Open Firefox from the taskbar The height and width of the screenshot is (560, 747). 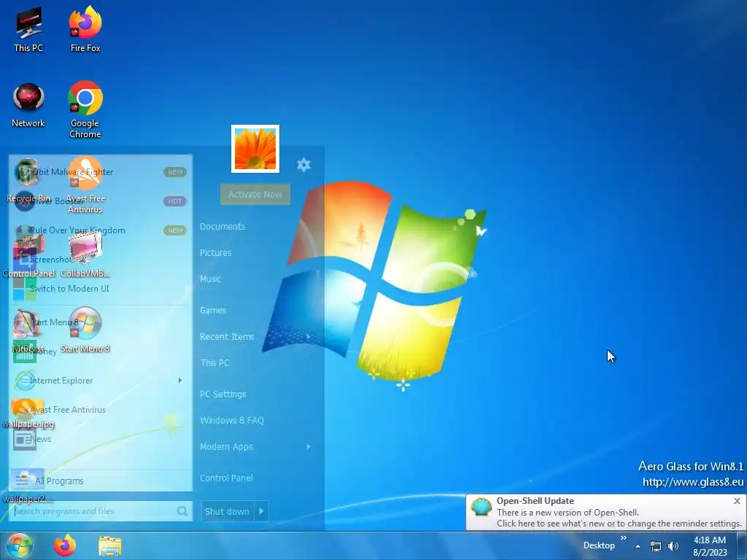65,545
